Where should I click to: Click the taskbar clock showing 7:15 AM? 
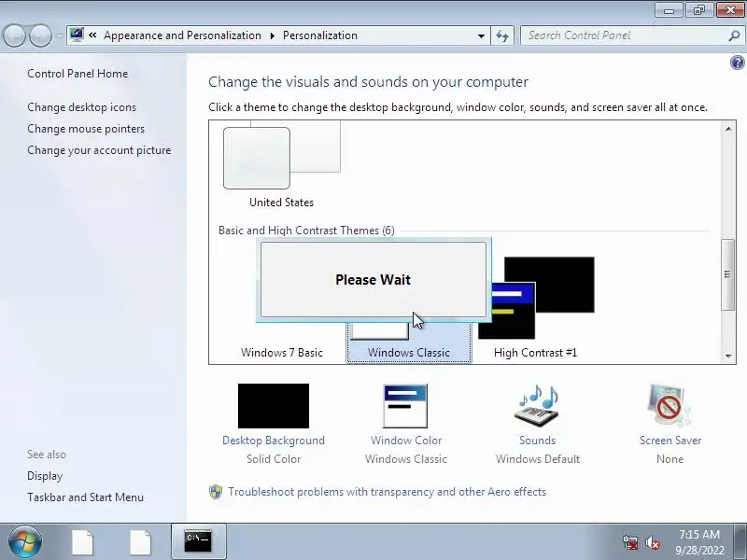[x=699, y=542]
